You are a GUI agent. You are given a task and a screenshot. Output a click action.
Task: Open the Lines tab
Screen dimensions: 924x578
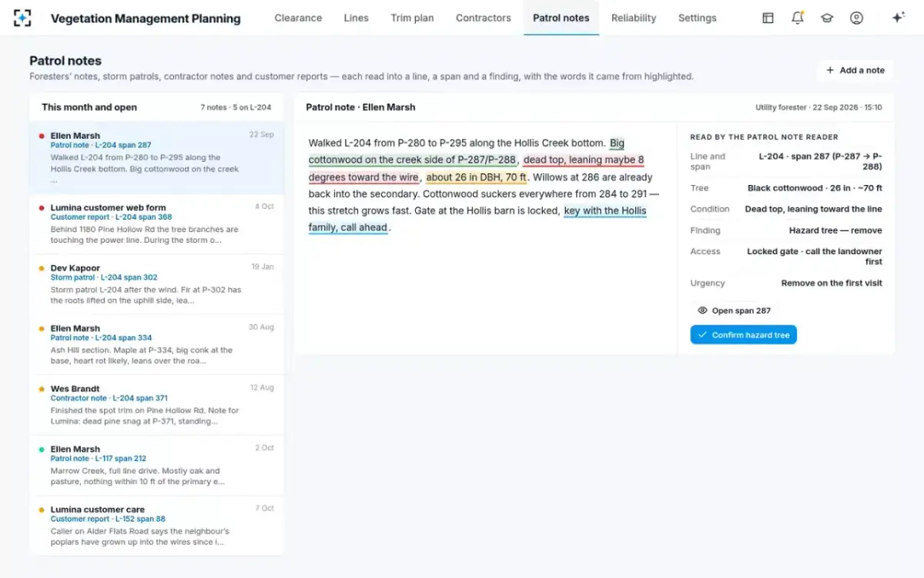click(x=357, y=18)
